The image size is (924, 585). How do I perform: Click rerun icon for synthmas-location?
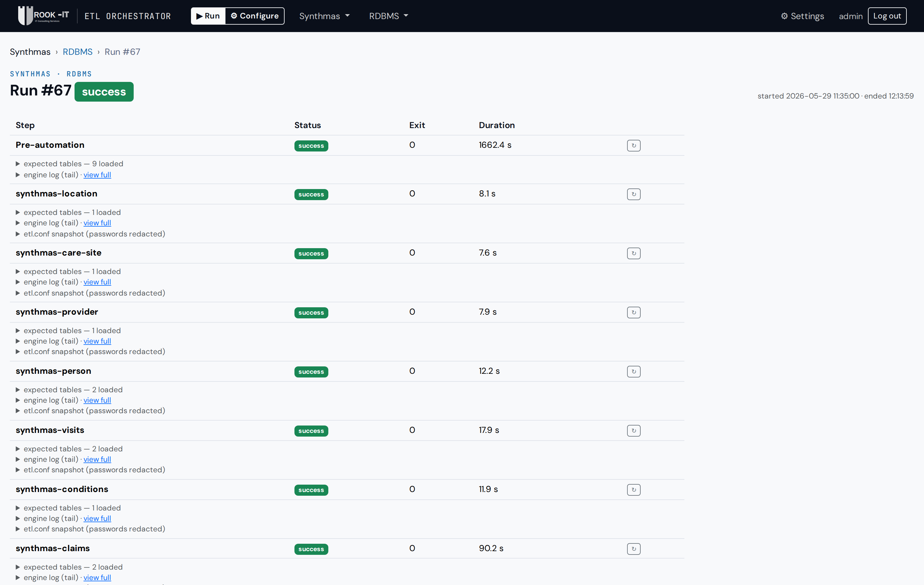coord(634,194)
